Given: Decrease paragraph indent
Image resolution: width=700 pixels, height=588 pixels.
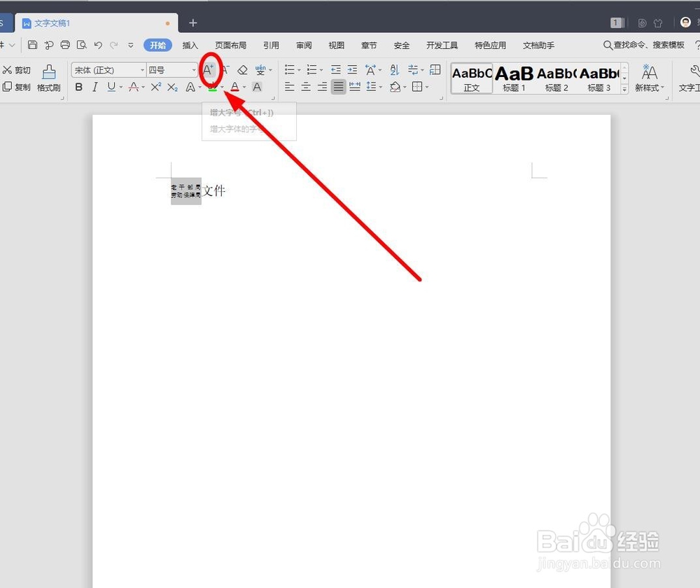Looking at the screenshot, I should pyautogui.click(x=336, y=69).
